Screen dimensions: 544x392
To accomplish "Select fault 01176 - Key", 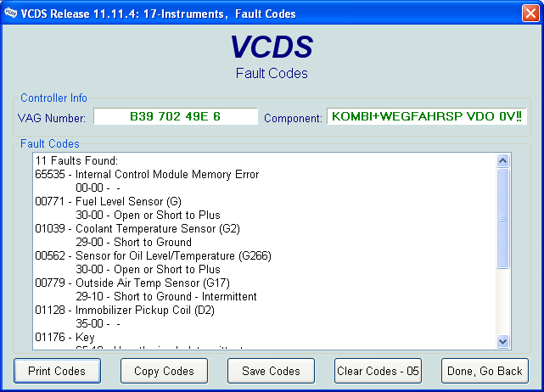I will click(64, 337).
